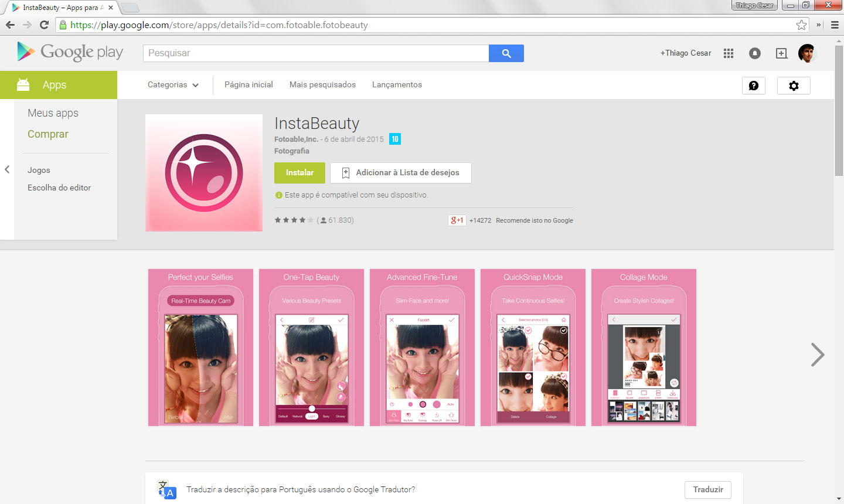This screenshot has height=504, width=844.
Task: Click the Thiago Cesar profile button in title bar
Action: (x=754, y=5)
